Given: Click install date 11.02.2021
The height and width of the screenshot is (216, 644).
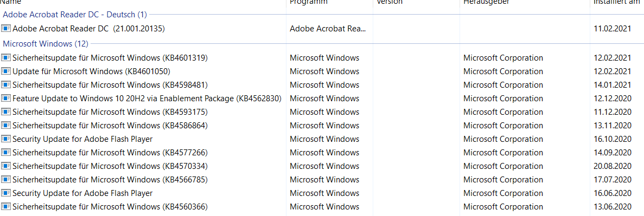Looking at the screenshot, I should click(x=613, y=28).
